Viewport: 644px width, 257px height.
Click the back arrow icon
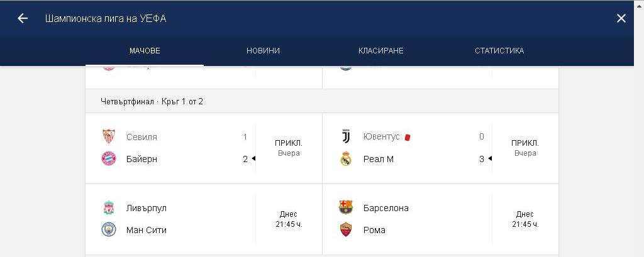23,18
